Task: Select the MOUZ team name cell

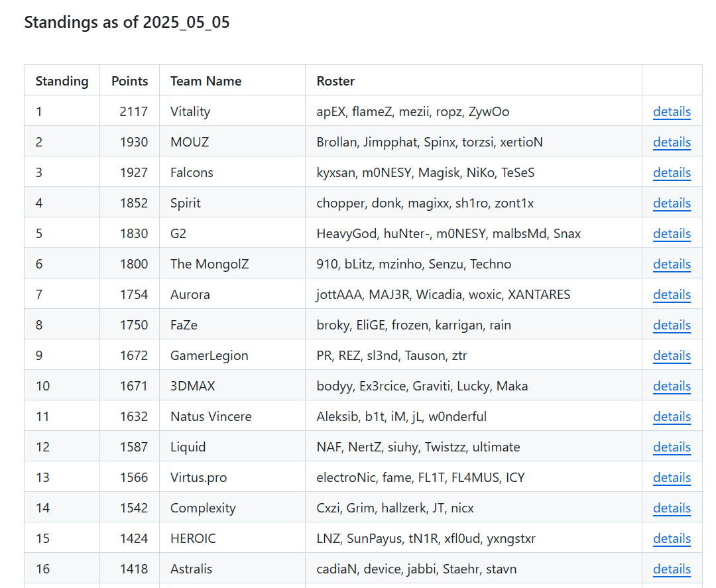Action: pyautogui.click(x=233, y=142)
